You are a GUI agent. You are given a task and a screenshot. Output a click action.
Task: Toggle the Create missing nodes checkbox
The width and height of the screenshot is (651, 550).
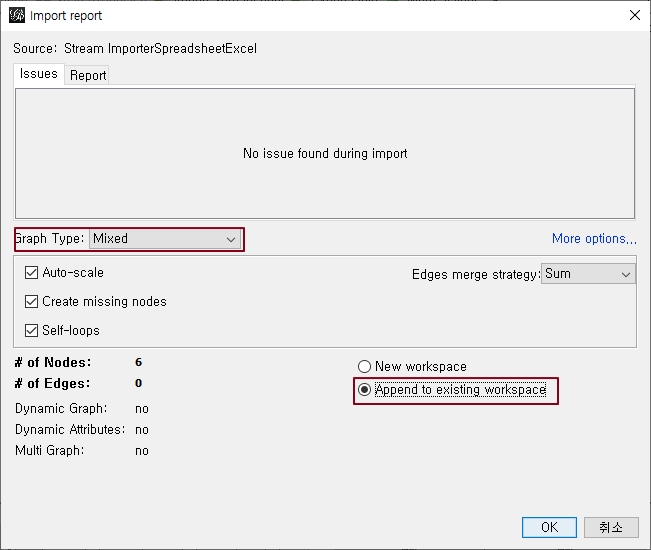click(32, 301)
